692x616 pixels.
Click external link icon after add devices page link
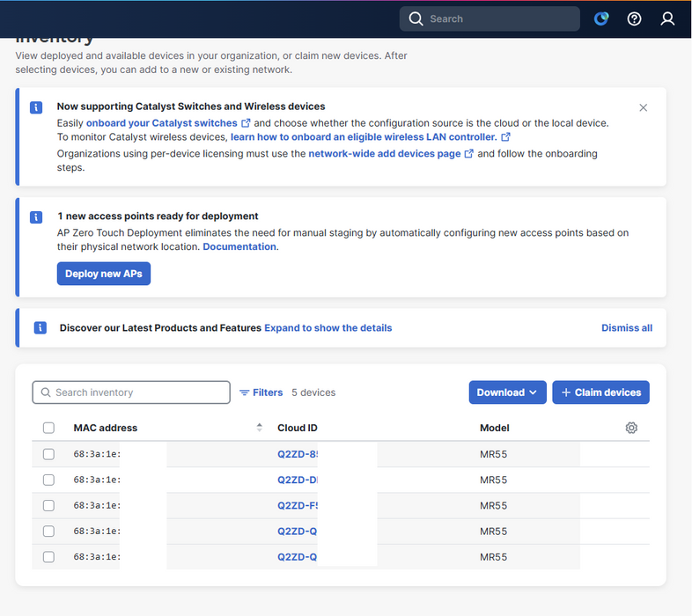(469, 153)
